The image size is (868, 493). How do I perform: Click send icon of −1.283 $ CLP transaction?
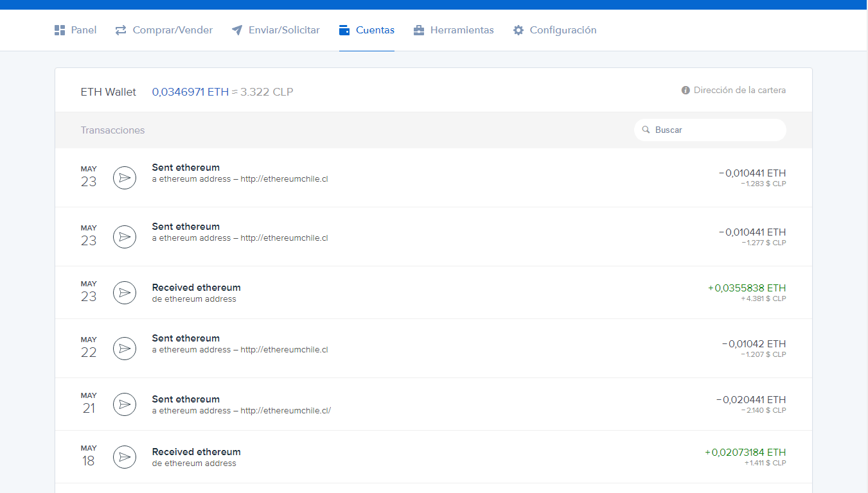pos(125,178)
